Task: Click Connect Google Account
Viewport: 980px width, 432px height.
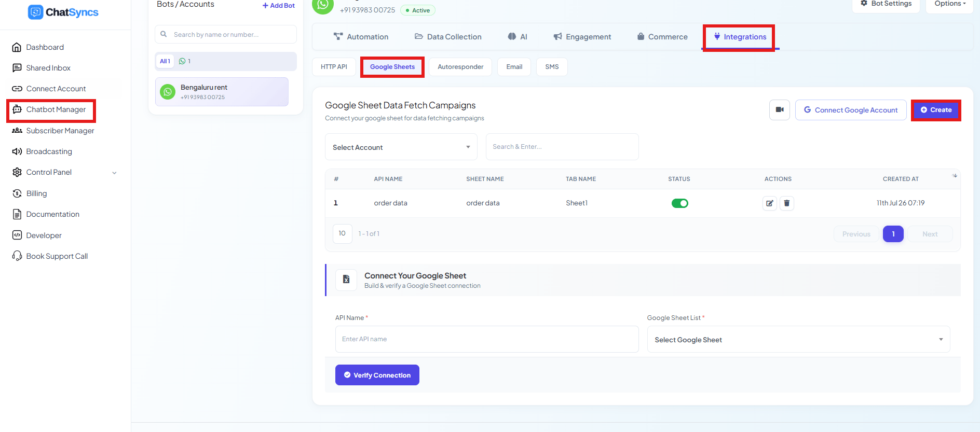Action: coord(851,110)
